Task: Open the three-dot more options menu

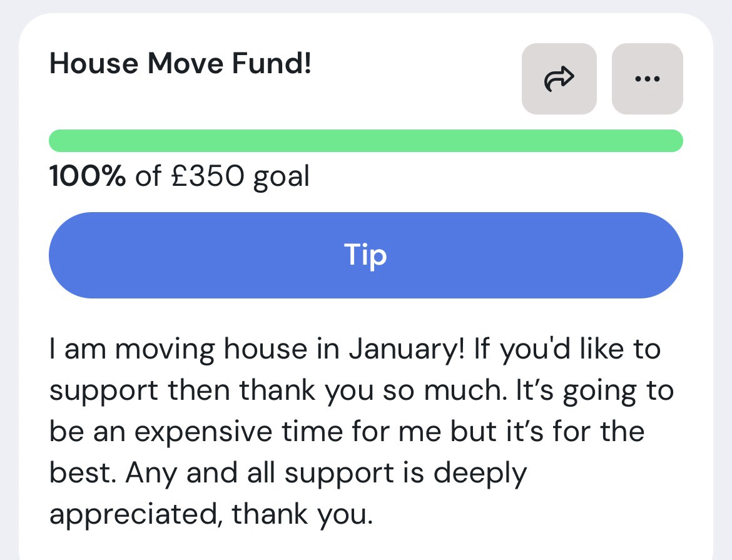Action: (x=647, y=79)
